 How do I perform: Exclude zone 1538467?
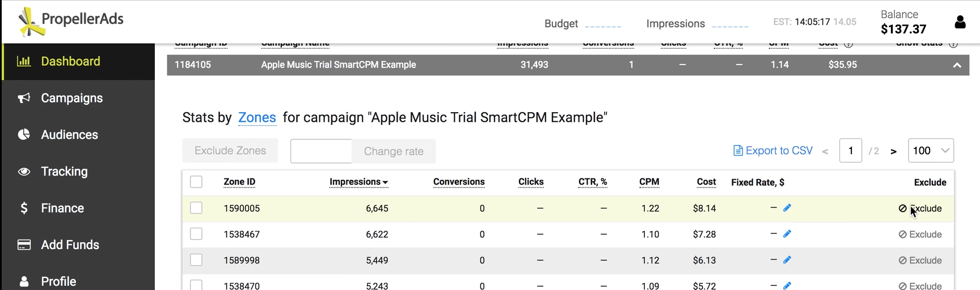pyautogui.click(x=920, y=234)
